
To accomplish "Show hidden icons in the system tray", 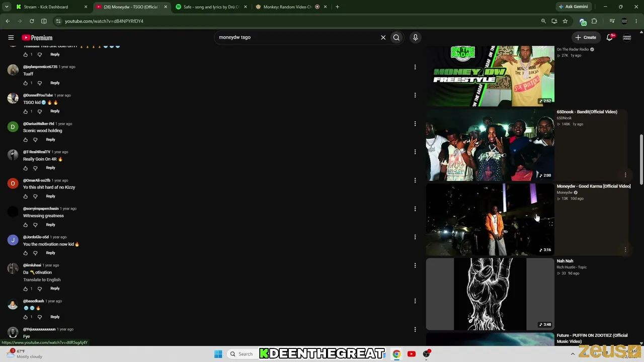I will [573, 354].
